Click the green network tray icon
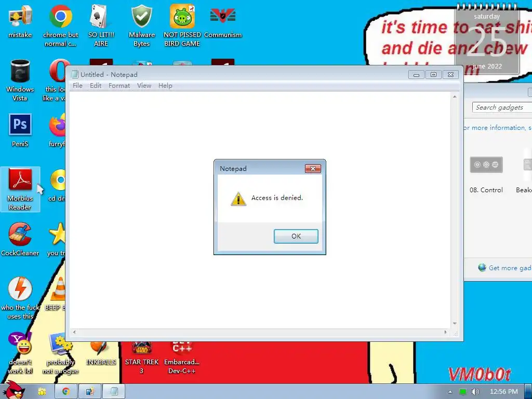The image size is (532, 399). [x=463, y=392]
